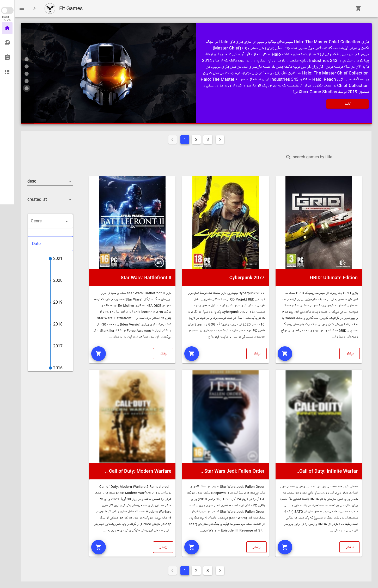Viewport: 378px width, 588px height.
Task: Click the Date filter field
Action: click(x=50, y=244)
